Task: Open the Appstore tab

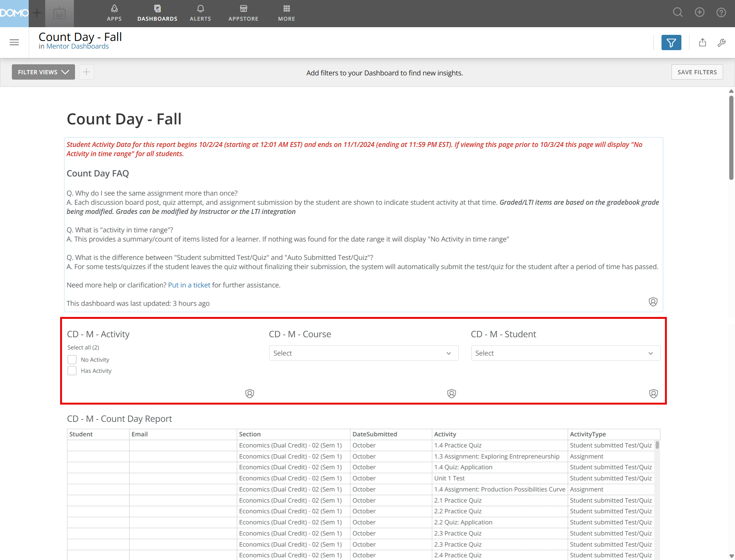Action: click(x=243, y=13)
